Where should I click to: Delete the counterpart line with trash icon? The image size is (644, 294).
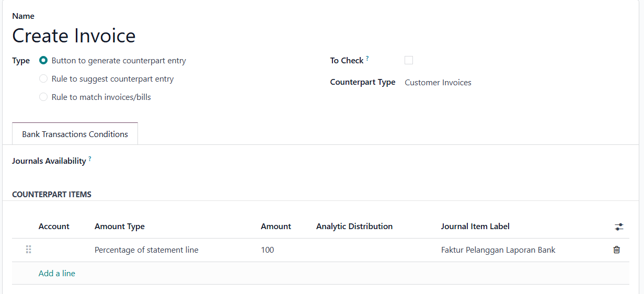coord(616,250)
